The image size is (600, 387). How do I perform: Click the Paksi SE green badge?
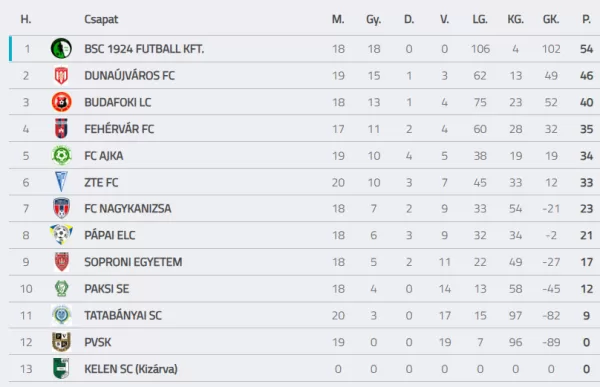click(61, 289)
